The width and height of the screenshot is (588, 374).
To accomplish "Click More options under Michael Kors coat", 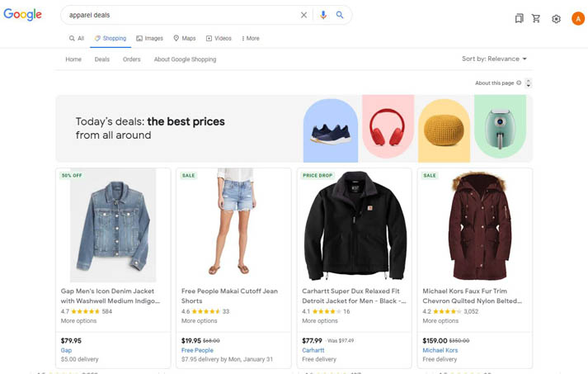I will [440, 320].
